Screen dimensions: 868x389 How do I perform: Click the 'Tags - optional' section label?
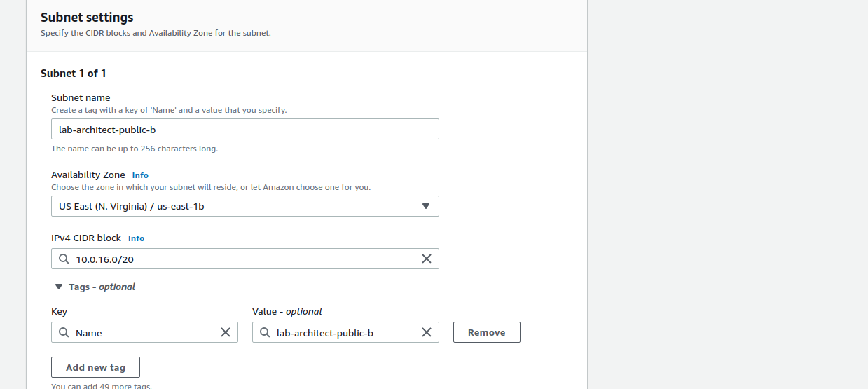[x=102, y=287]
